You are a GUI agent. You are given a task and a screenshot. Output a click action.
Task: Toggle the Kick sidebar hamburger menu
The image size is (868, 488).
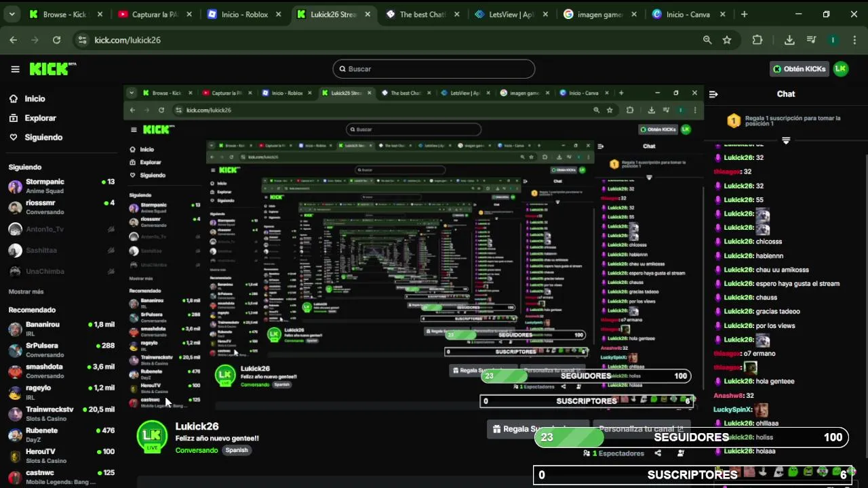click(15, 68)
